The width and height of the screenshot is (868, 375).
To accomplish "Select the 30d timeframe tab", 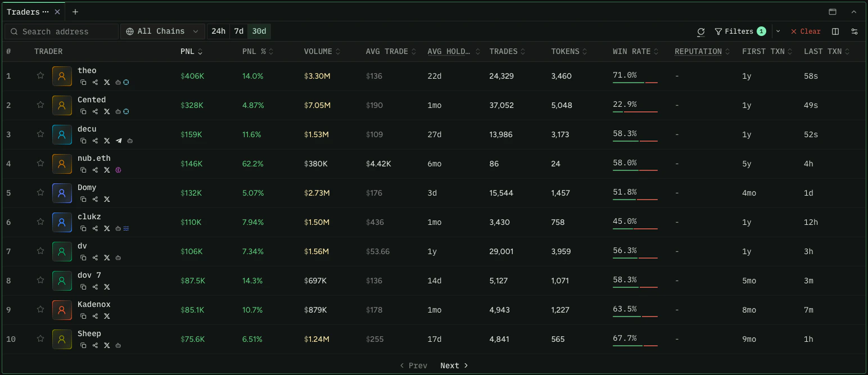I will pyautogui.click(x=259, y=31).
